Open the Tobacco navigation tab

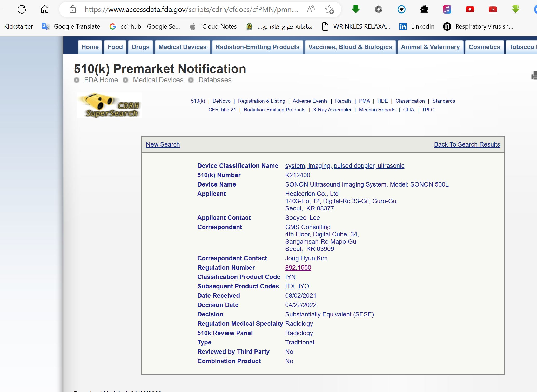click(521, 47)
